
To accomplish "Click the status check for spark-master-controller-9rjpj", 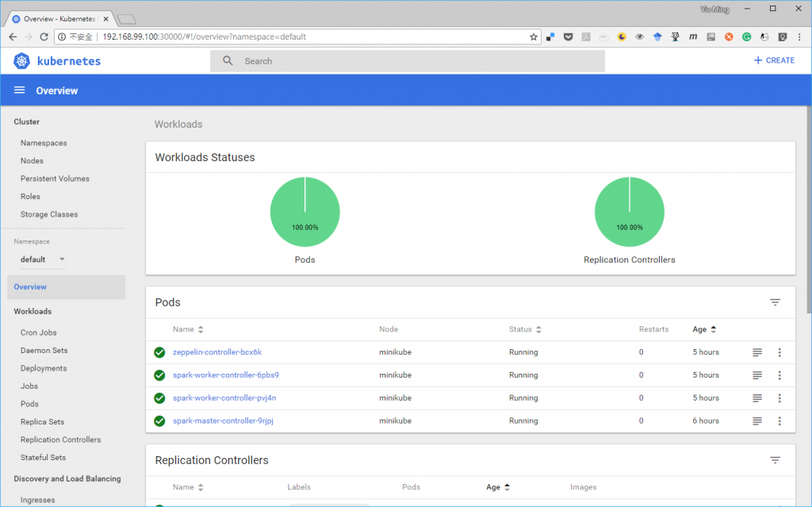I will [159, 421].
